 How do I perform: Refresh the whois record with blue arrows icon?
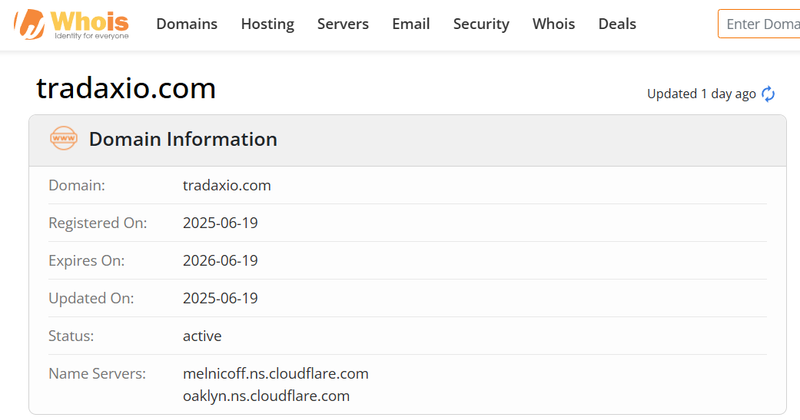tap(768, 94)
